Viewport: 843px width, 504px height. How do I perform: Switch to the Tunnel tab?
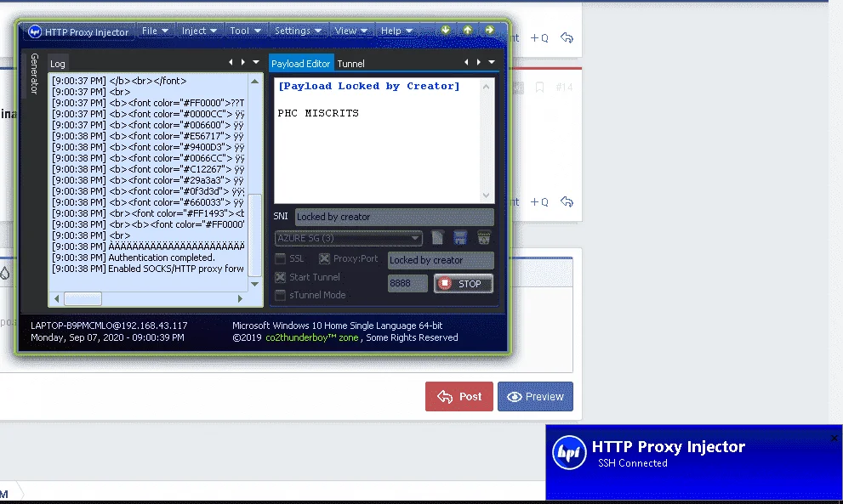pos(351,64)
